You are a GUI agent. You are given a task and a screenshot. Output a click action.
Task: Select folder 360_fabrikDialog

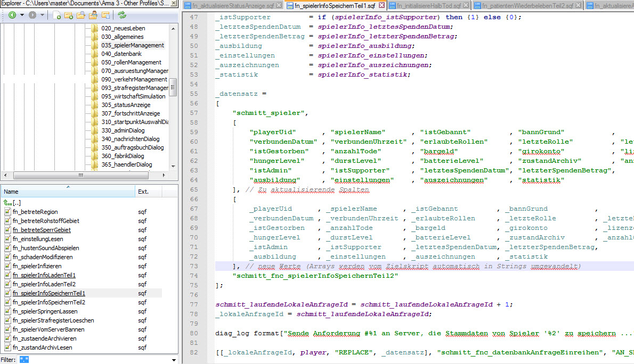pyautogui.click(x=123, y=156)
